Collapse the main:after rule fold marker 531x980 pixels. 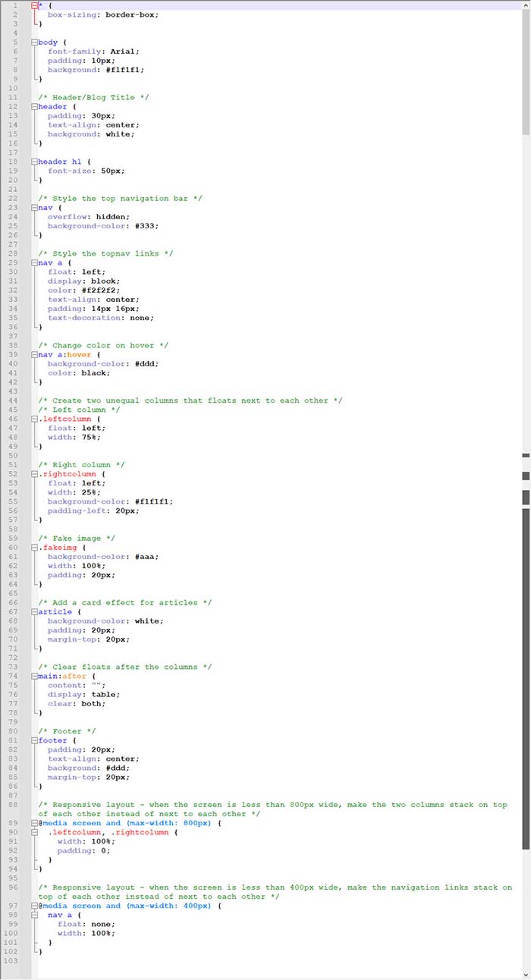click(34, 676)
